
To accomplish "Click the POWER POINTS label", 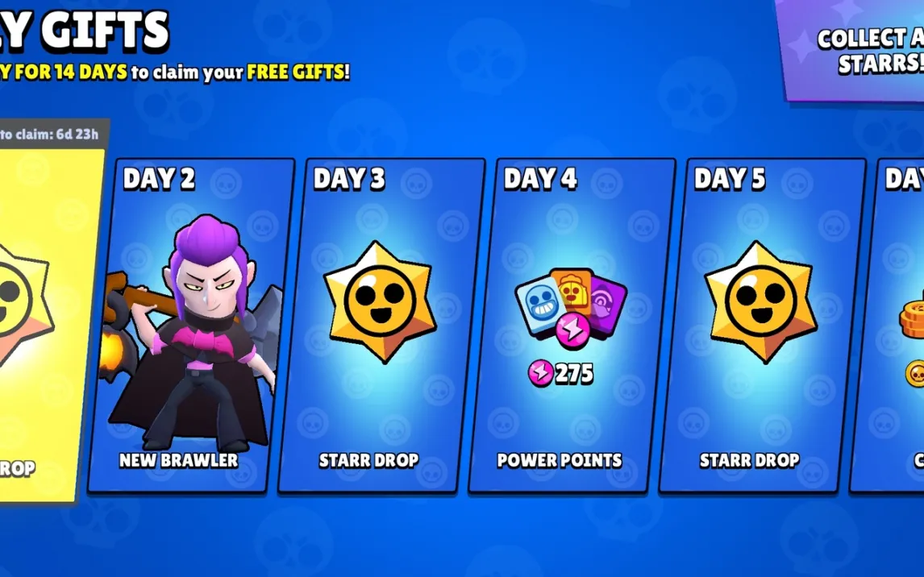I will (560, 460).
